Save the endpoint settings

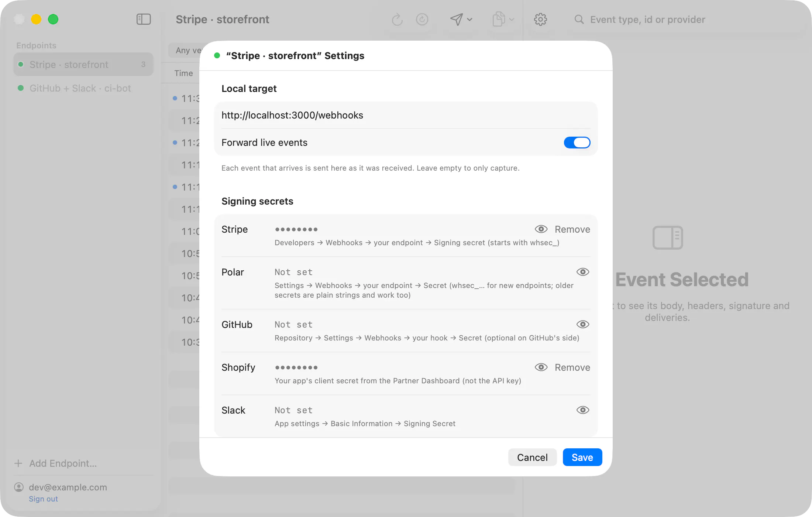pos(582,457)
